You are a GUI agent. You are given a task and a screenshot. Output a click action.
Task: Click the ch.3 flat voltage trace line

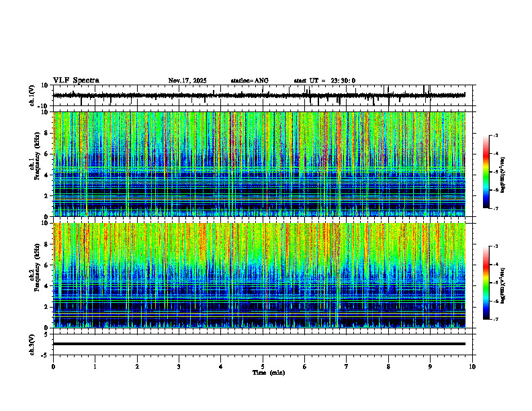click(259, 344)
